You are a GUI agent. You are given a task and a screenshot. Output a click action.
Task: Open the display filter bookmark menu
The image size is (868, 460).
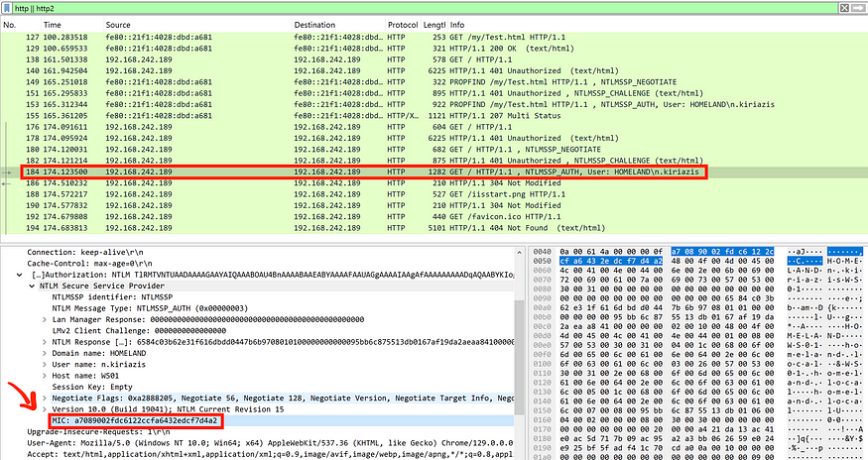tap(7, 8)
